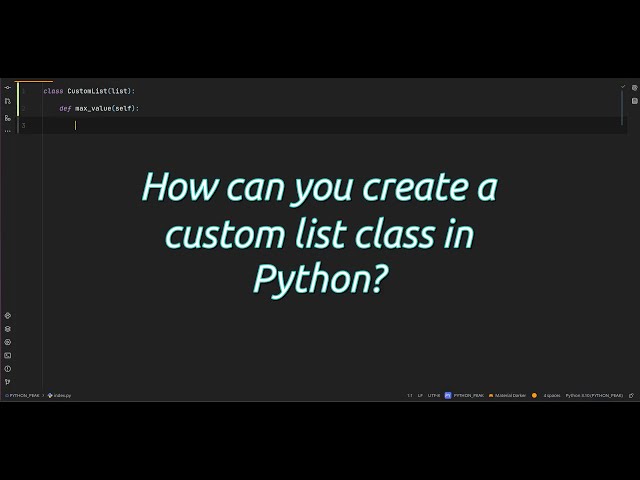Open the index.py breadcrumb entry
Image resolution: width=640 pixels, height=480 pixels.
pos(62,395)
